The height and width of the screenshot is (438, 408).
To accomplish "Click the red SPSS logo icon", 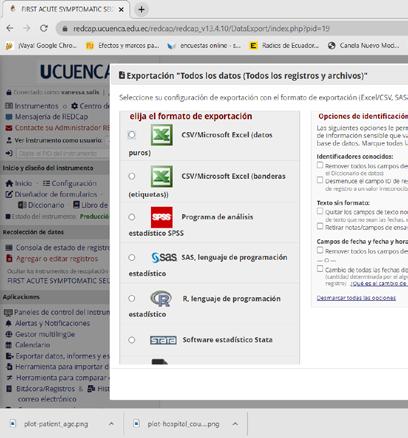I will [162, 217].
